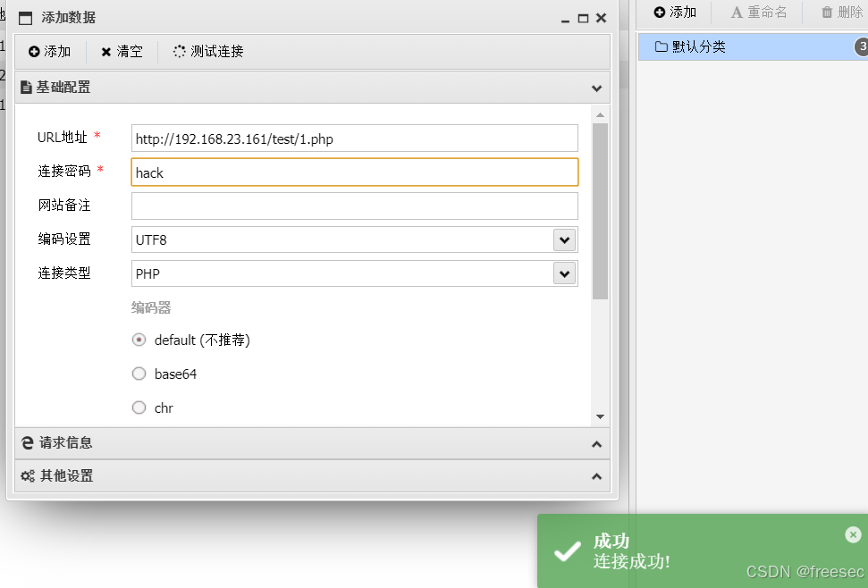The height and width of the screenshot is (588, 868).
Task: Select the 默认分类 category folder
Action: point(753,47)
